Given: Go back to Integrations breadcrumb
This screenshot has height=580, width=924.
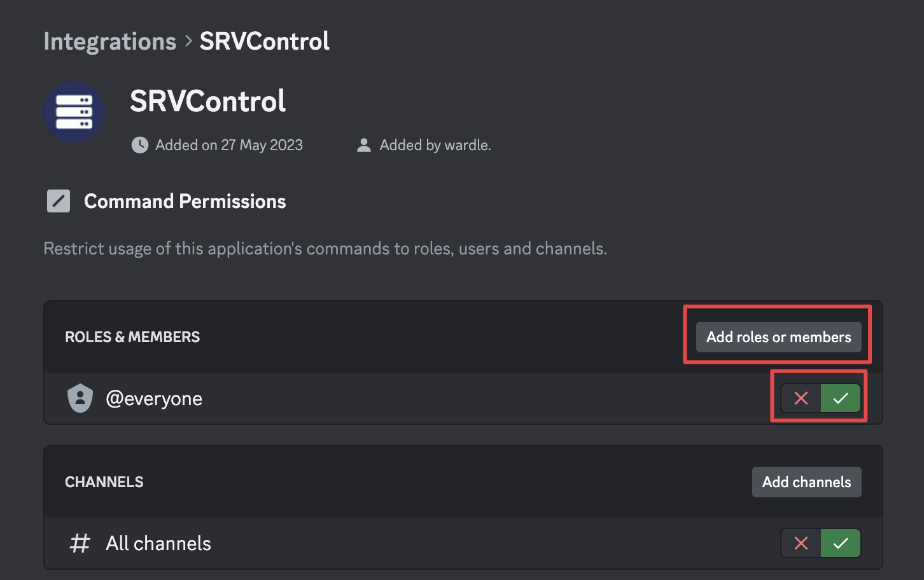Looking at the screenshot, I should coord(109,41).
